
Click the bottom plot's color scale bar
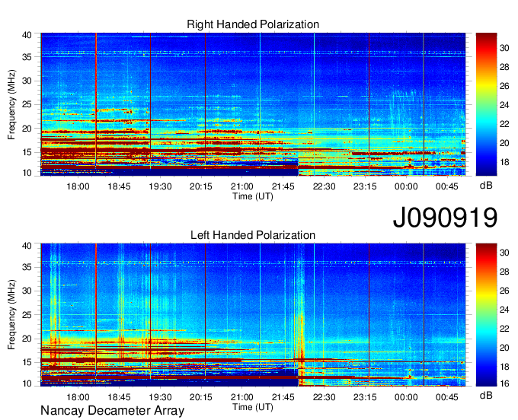point(486,315)
